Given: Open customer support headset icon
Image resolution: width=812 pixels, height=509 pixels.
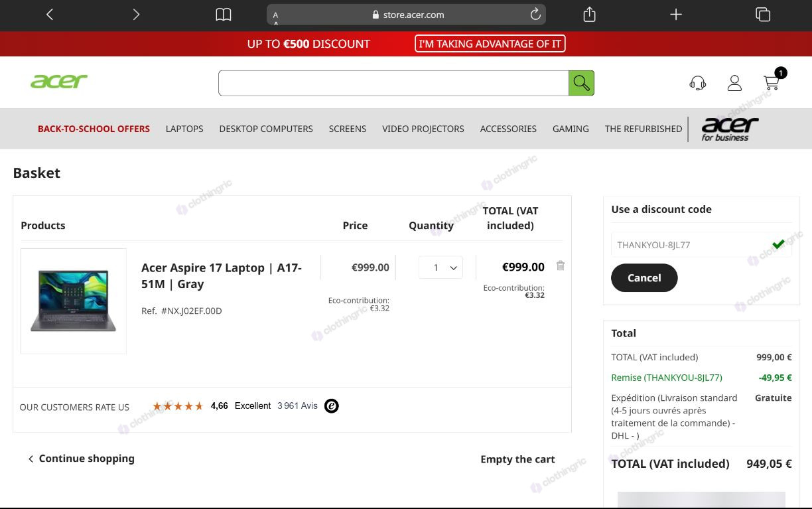Looking at the screenshot, I should click(x=698, y=83).
